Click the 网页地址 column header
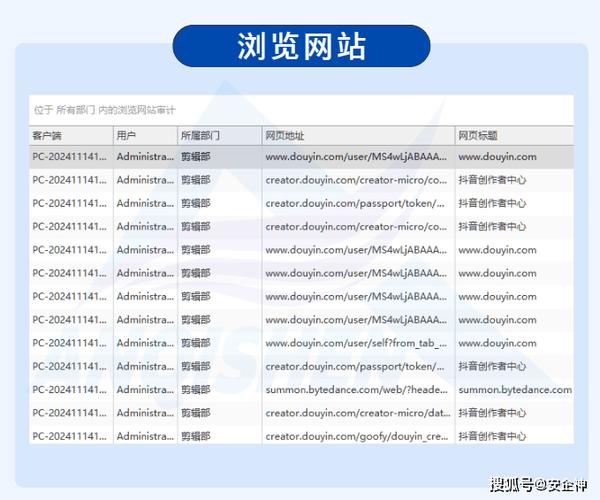 tap(359, 135)
